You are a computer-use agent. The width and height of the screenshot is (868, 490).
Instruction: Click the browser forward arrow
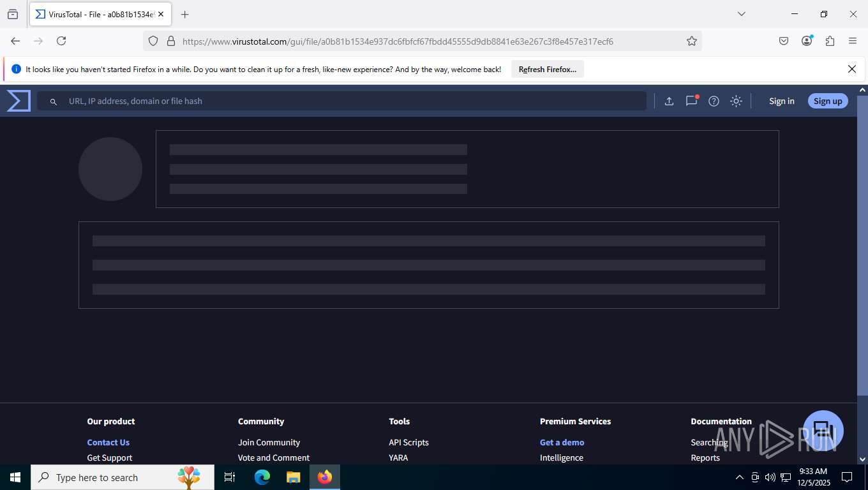[38, 41]
